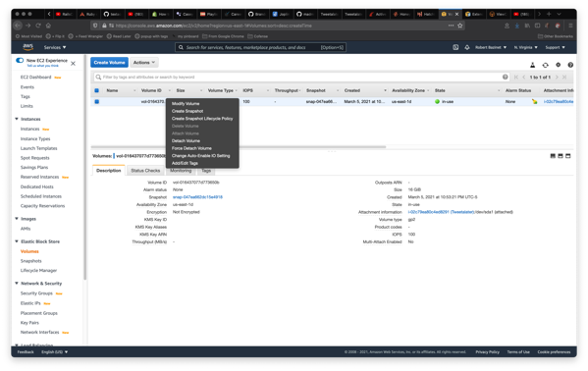The image size is (588, 371).
Task: Click the horizontal scrollbar under the table
Action: pyautogui.click(x=239, y=147)
